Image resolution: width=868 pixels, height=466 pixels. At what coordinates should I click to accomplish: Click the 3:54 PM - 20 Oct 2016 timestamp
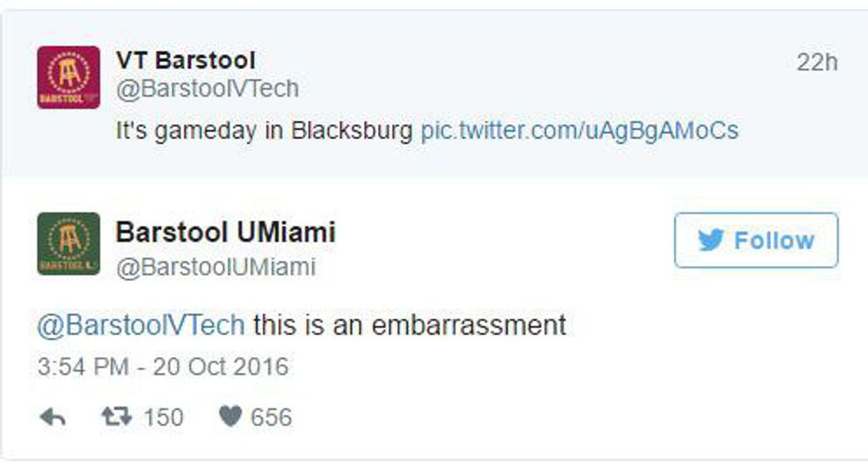pos(163,367)
